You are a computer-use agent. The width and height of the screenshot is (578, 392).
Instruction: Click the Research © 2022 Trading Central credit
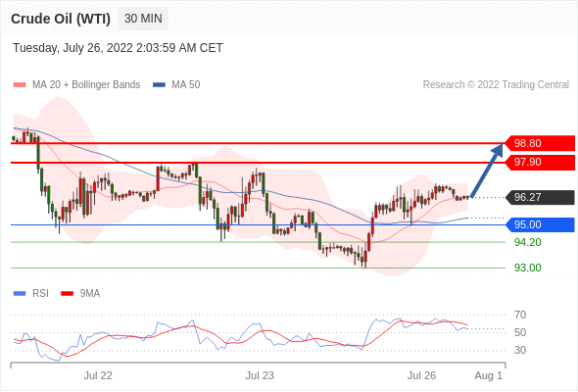pos(496,85)
